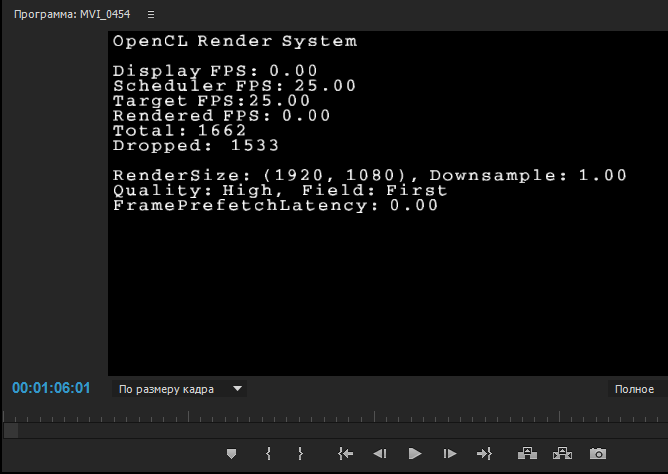Click the 'OpenCL Render System' overlay text
Image resolution: width=668 pixels, height=474 pixels.
(235, 42)
